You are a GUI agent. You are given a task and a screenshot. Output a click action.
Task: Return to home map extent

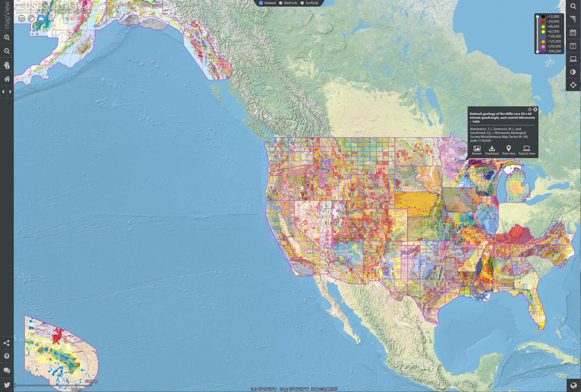click(7, 79)
